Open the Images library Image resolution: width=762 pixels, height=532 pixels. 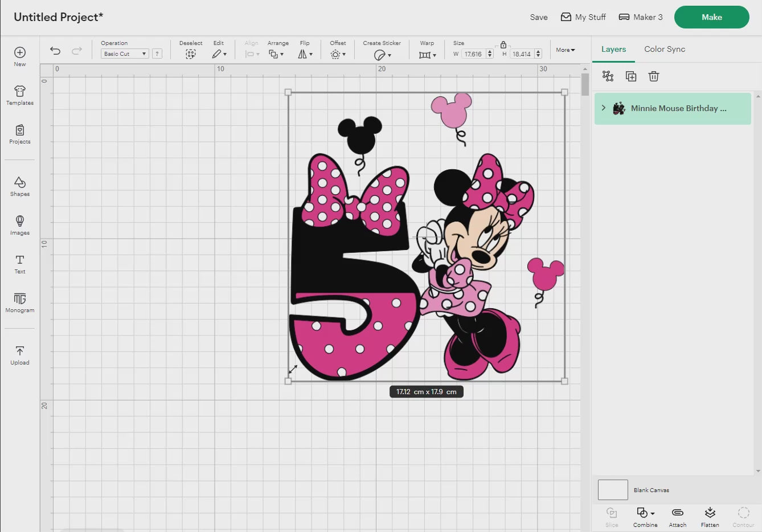(20, 225)
